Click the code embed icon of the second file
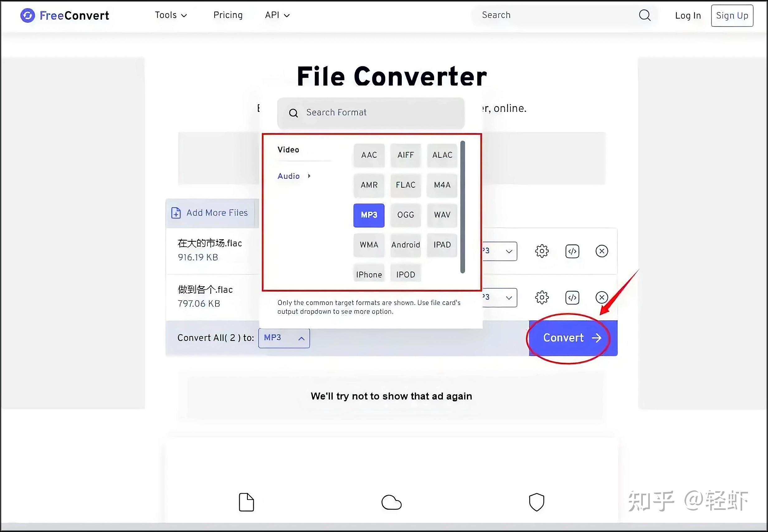This screenshot has width=768, height=532. click(572, 297)
